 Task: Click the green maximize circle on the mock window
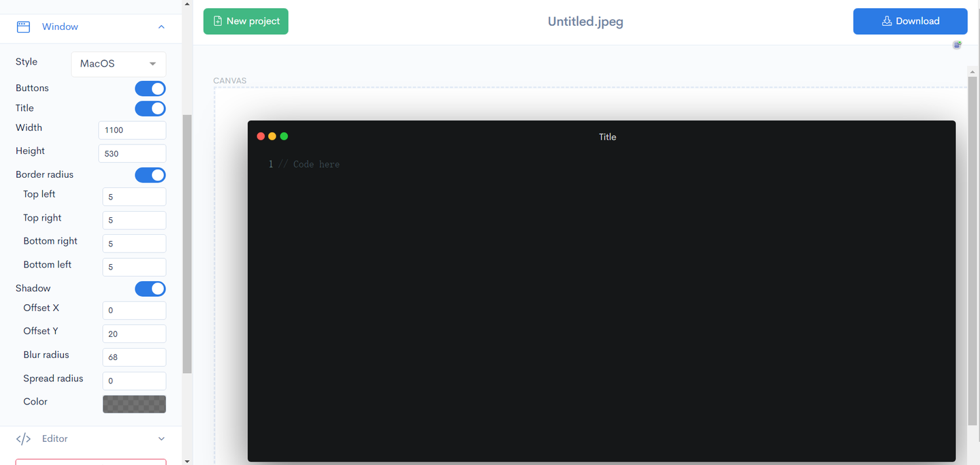click(x=284, y=136)
